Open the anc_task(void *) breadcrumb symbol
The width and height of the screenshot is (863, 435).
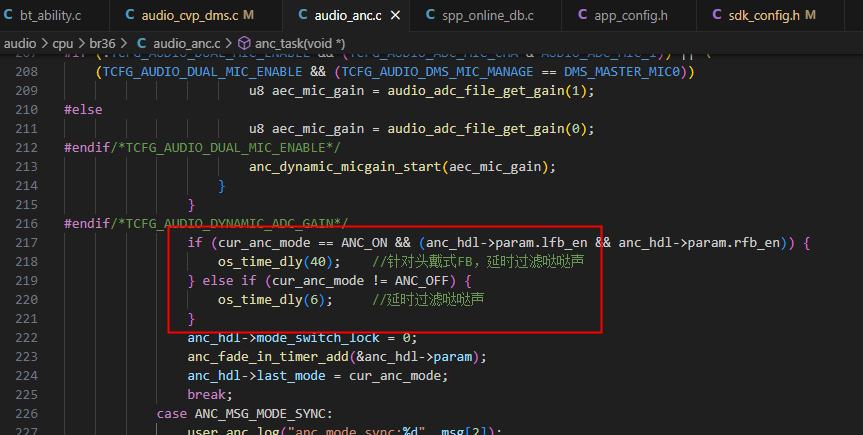click(300, 44)
